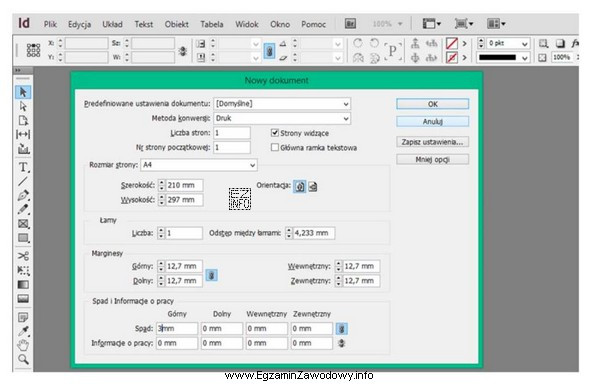Screen dimensions: 598x384
Task: Open Predefiniowane ustawienia dokumentu dropdown
Action: coord(282,104)
